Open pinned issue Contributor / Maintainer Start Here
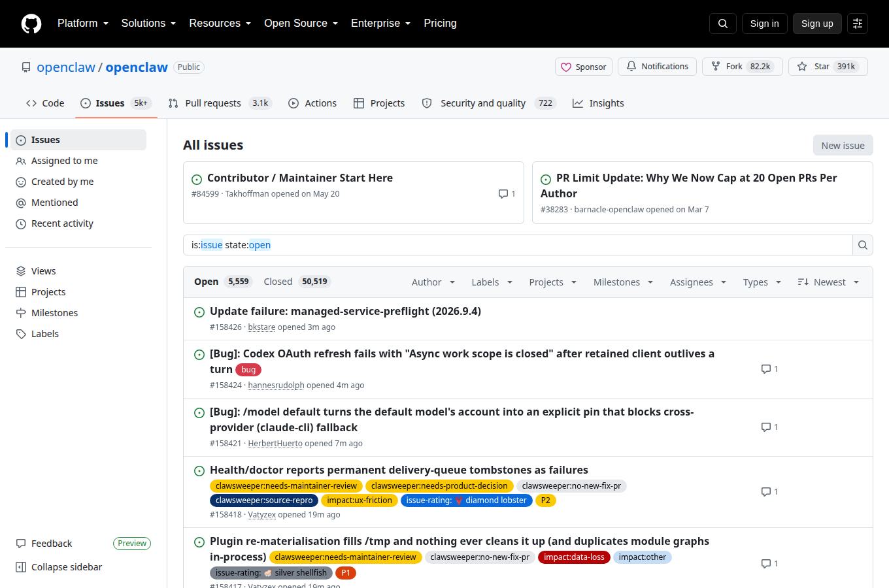This screenshot has height=588, width=889. 300,178
